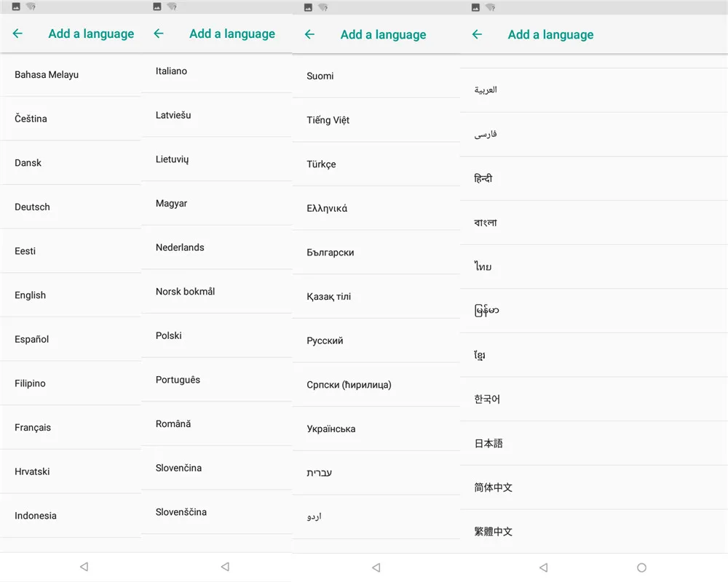Pick Nederlands in the language list
This screenshot has width=728, height=582.
click(x=180, y=247)
